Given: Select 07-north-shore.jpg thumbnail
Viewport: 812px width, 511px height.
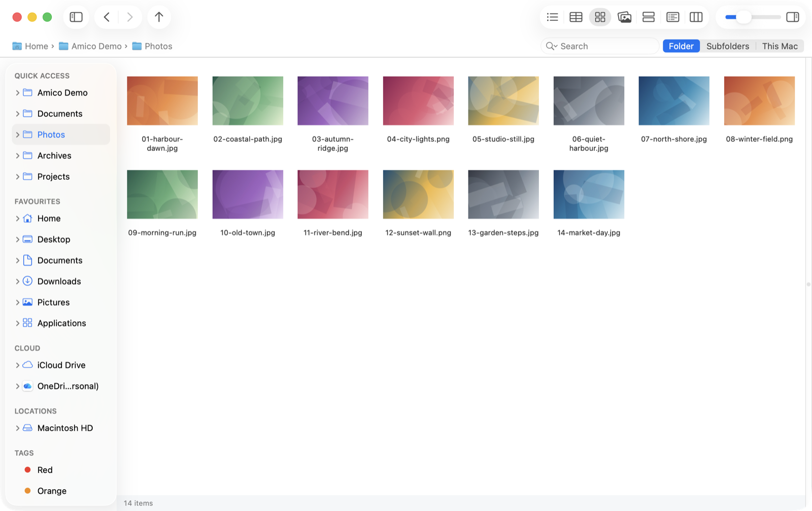Looking at the screenshot, I should (674, 101).
